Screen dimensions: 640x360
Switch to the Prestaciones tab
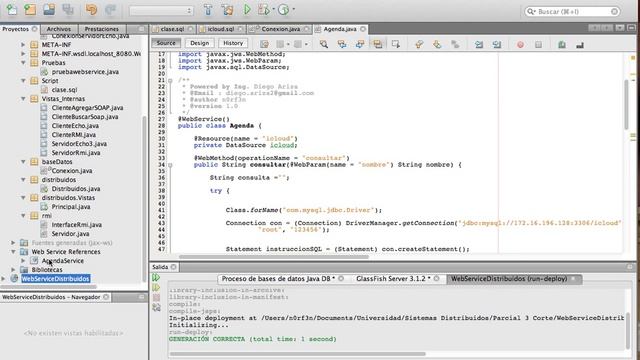tap(102, 29)
